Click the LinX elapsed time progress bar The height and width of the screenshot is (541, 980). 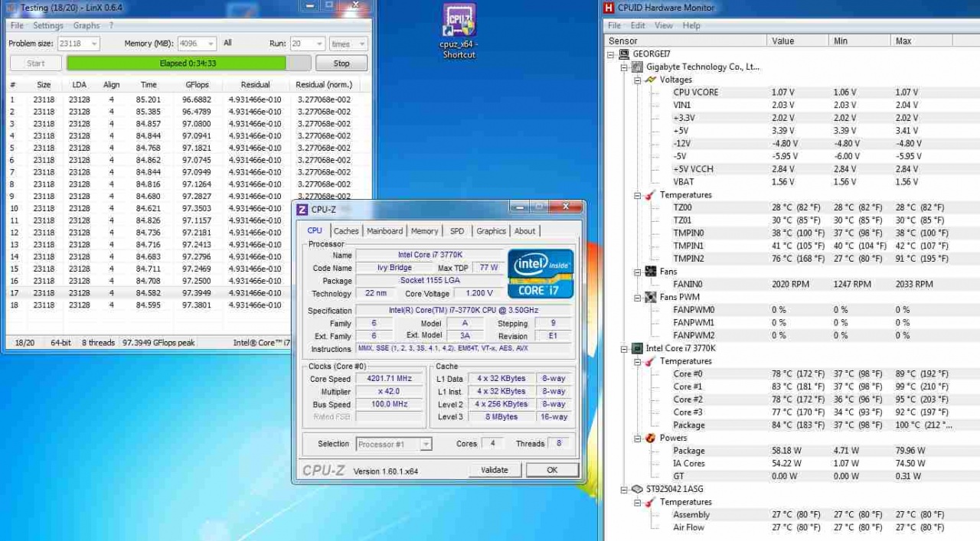pyautogui.click(x=188, y=64)
